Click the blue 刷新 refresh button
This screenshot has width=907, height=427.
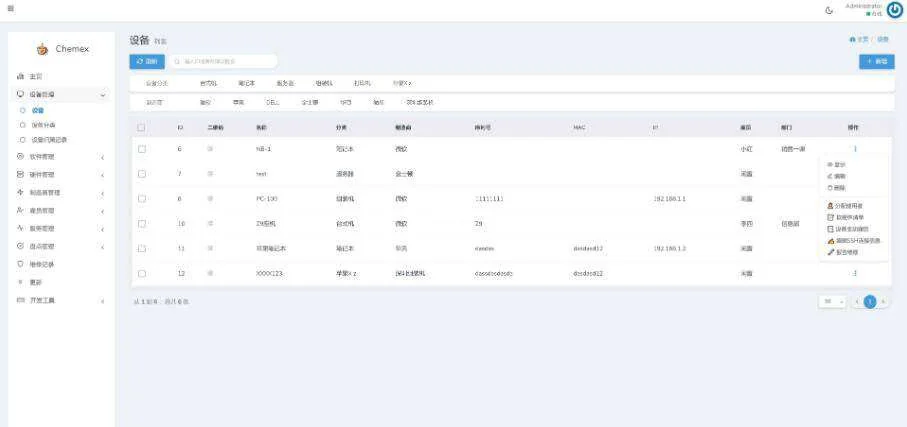[x=147, y=62]
